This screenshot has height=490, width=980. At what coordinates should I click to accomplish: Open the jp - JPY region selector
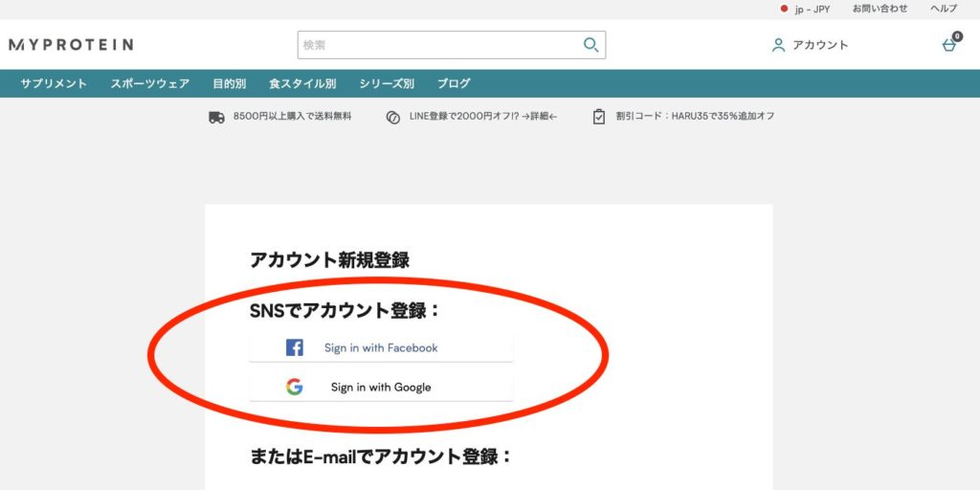coord(806,10)
